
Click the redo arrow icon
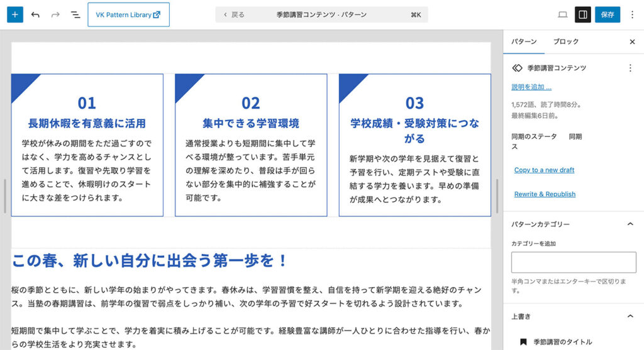pyautogui.click(x=55, y=14)
